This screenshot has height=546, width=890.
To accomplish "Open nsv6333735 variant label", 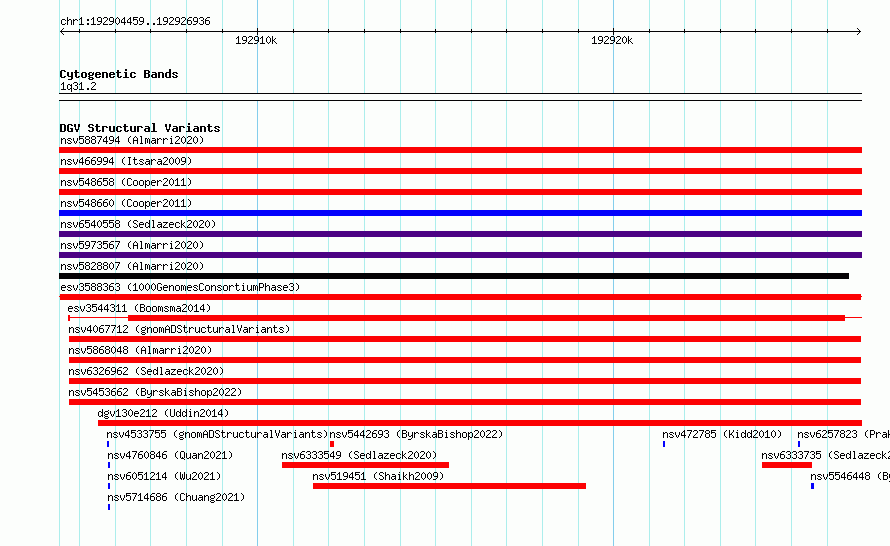I will (825, 455).
